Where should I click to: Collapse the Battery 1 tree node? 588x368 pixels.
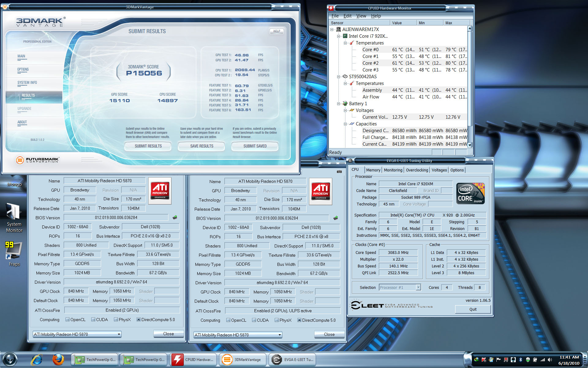click(339, 104)
